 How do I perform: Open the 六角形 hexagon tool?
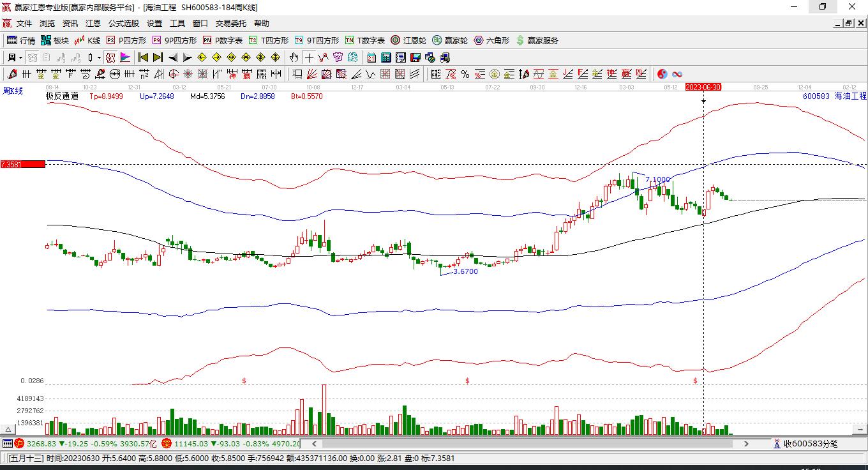[x=491, y=40]
